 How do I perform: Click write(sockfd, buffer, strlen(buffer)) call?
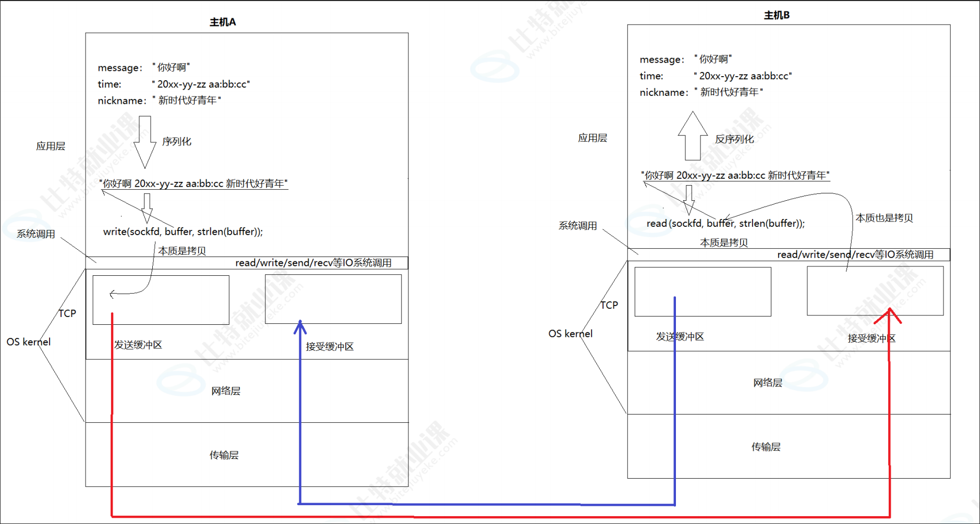(183, 231)
